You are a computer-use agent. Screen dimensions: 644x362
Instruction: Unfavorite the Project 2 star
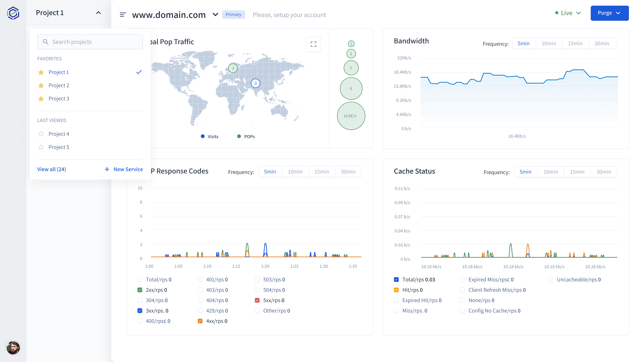pyautogui.click(x=41, y=86)
